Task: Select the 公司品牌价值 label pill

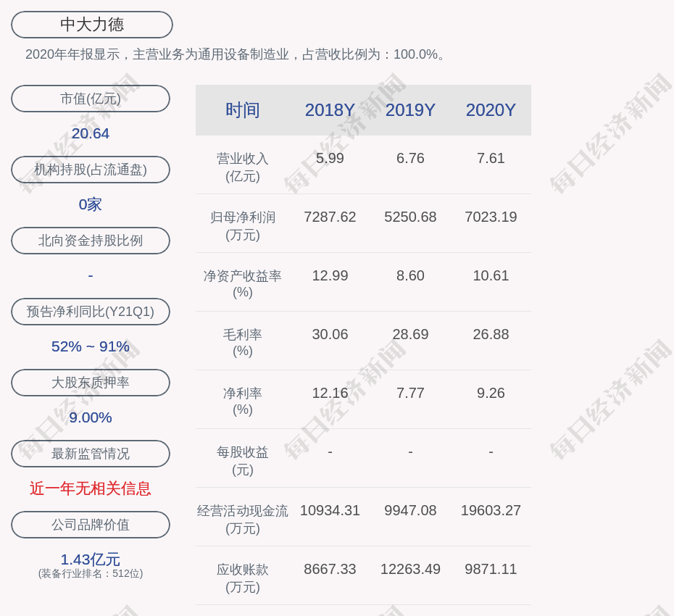Action: point(91,525)
